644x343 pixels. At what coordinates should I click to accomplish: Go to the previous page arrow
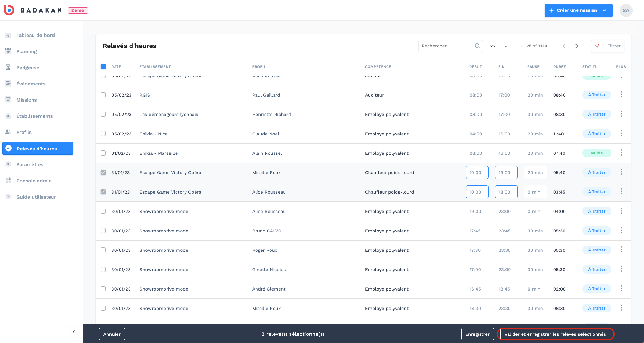coord(564,46)
